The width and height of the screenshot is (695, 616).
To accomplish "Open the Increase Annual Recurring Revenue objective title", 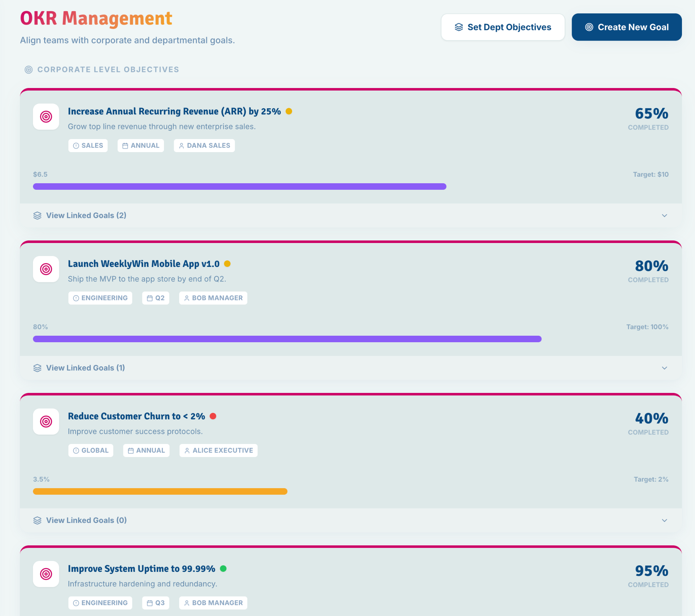I will (174, 111).
